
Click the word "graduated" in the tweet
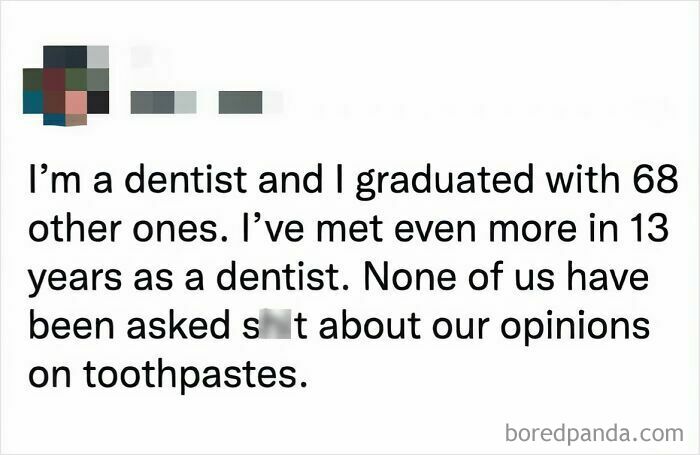[x=445, y=182]
